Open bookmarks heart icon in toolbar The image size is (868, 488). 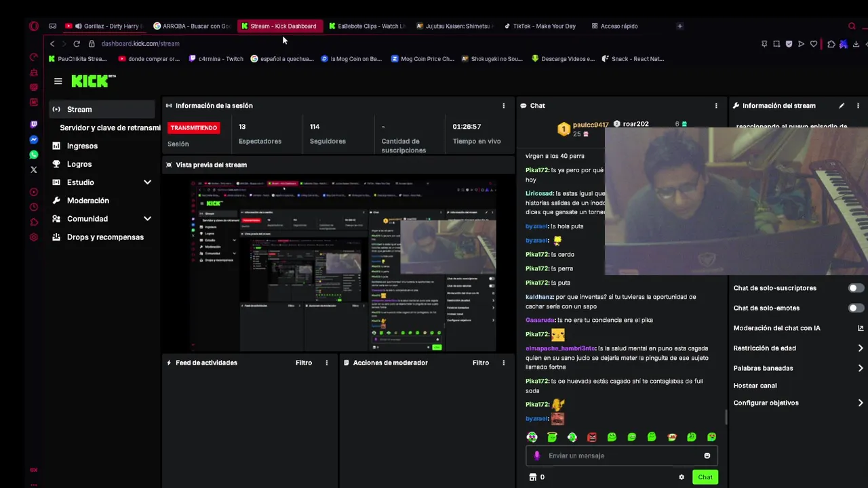pos(814,44)
